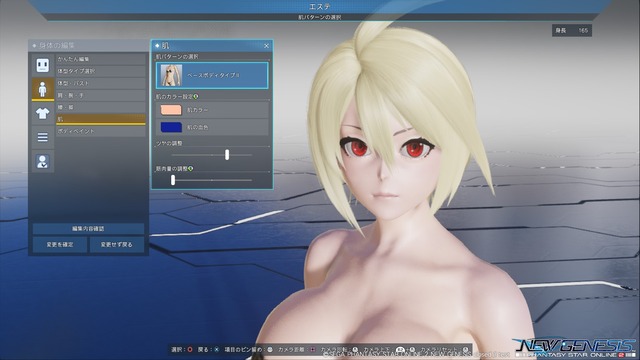The width and height of the screenshot is (640, 360).
Task: Open 肩・腕・手 menu entry
Action: tap(101, 95)
